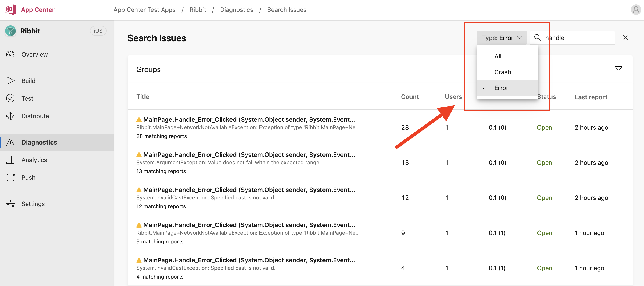Open the App Center Test Apps menu
Viewport: 644px width, 286px height.
click(145, 9)
